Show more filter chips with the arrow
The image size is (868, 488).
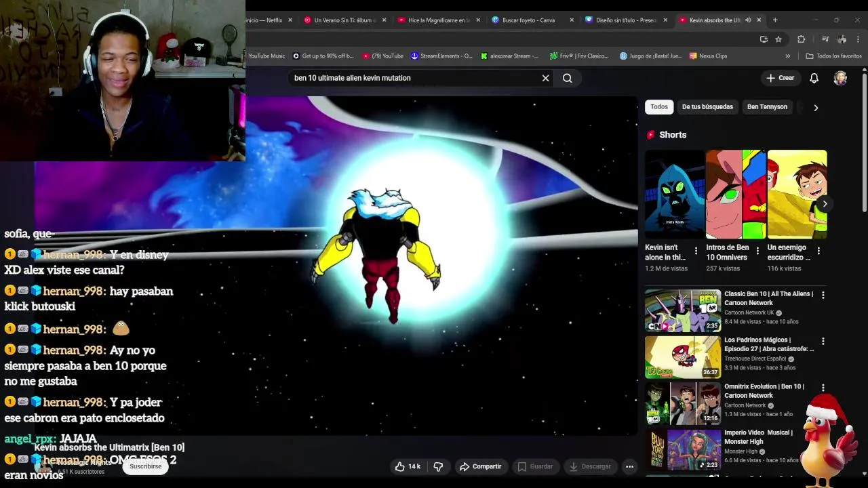point(816,107)
